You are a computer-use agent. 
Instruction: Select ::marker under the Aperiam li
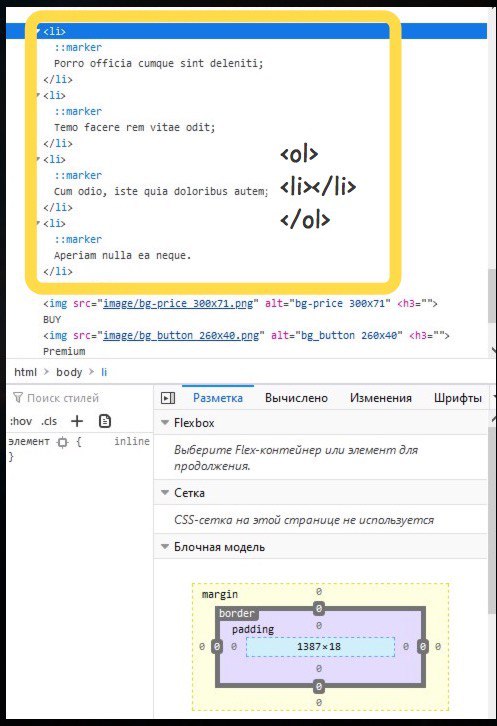point(78,239)
